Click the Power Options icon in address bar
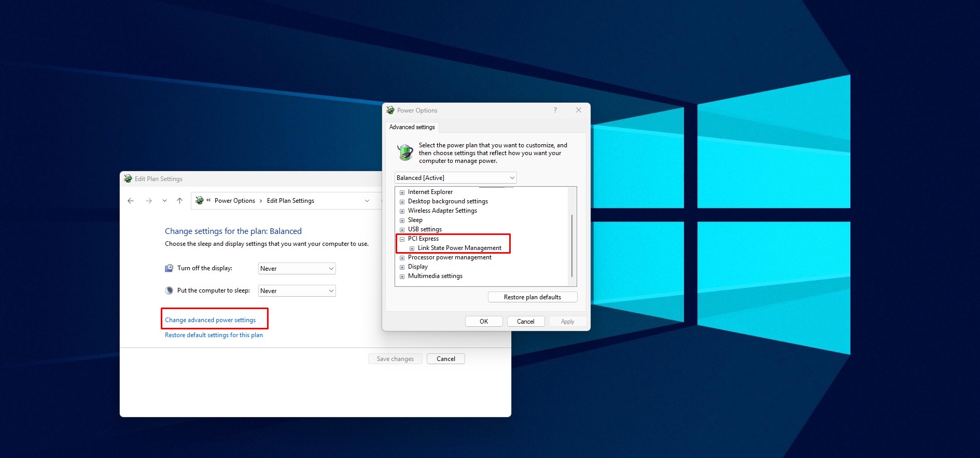This screenshot has width=980, height=458. click(x=199, y=200)
